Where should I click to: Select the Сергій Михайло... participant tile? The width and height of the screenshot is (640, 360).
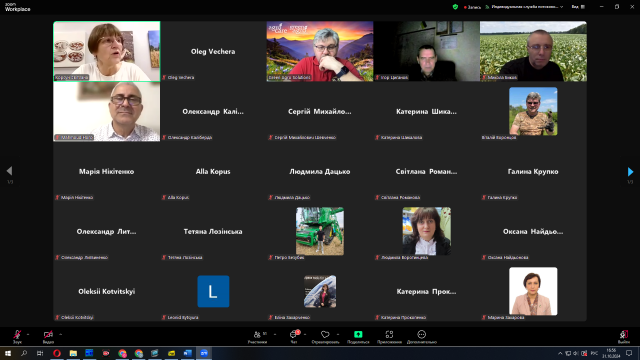[320, 111]
